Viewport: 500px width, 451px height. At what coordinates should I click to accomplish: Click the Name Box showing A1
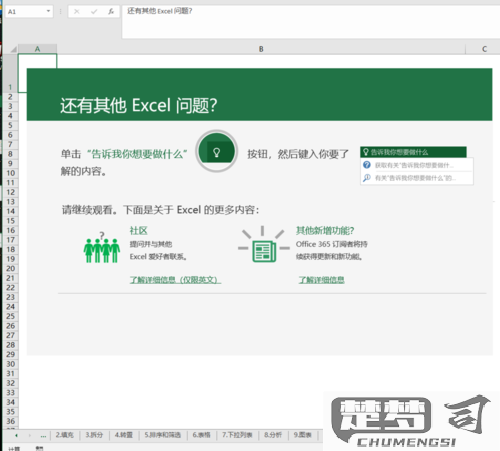coord(25,11)
